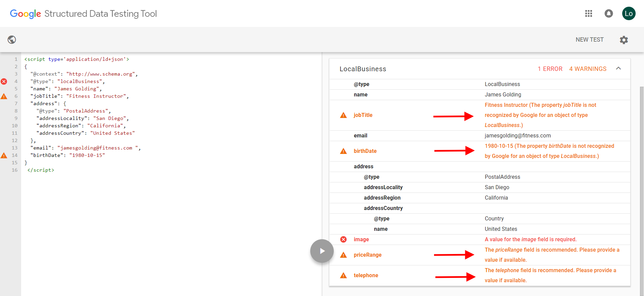
Task: Click the warning icon next to birthDate
Action: tap(343, 151)
